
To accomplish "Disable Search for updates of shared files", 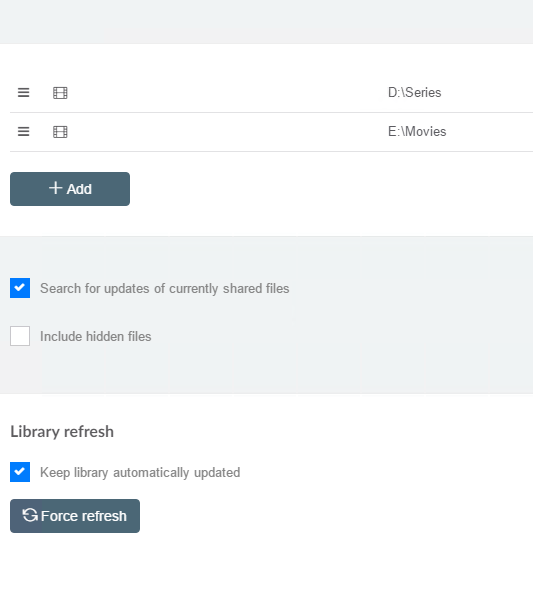I will 20,288.
